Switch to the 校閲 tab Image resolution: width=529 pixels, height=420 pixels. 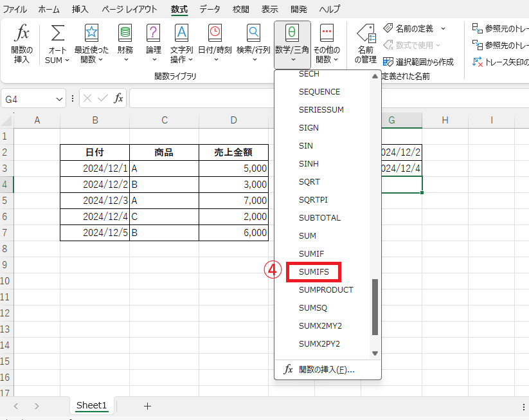coord(241,9)
